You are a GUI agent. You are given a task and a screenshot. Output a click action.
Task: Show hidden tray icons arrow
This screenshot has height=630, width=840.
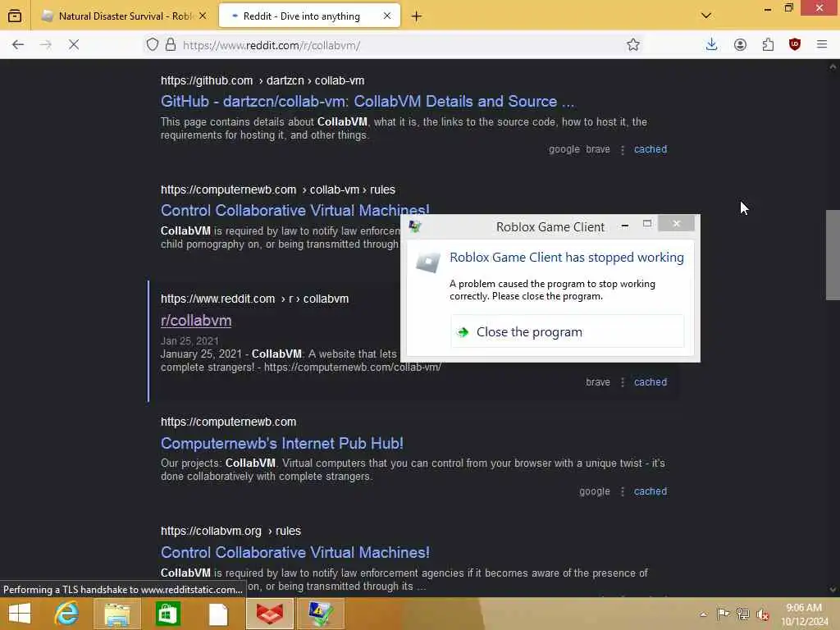703,614
